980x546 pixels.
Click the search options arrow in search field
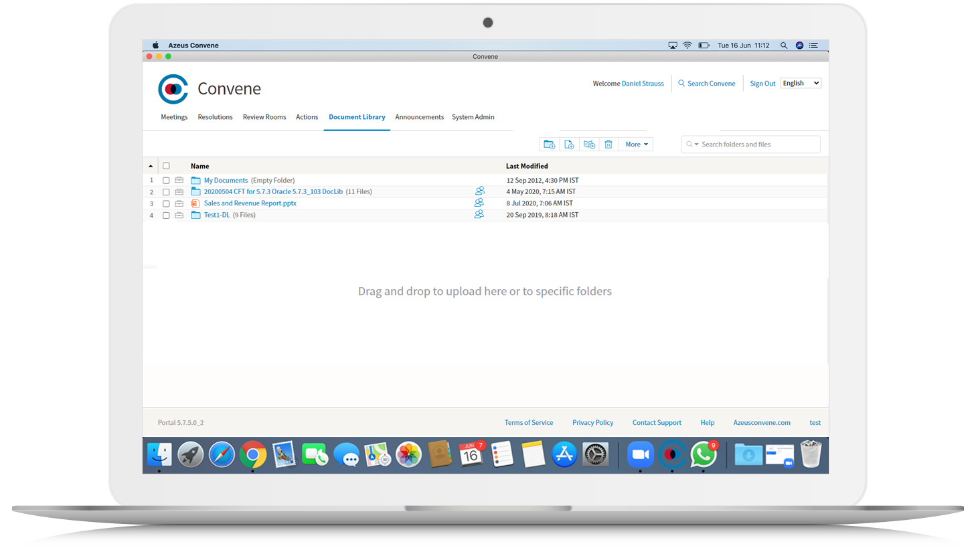point(696,145)
